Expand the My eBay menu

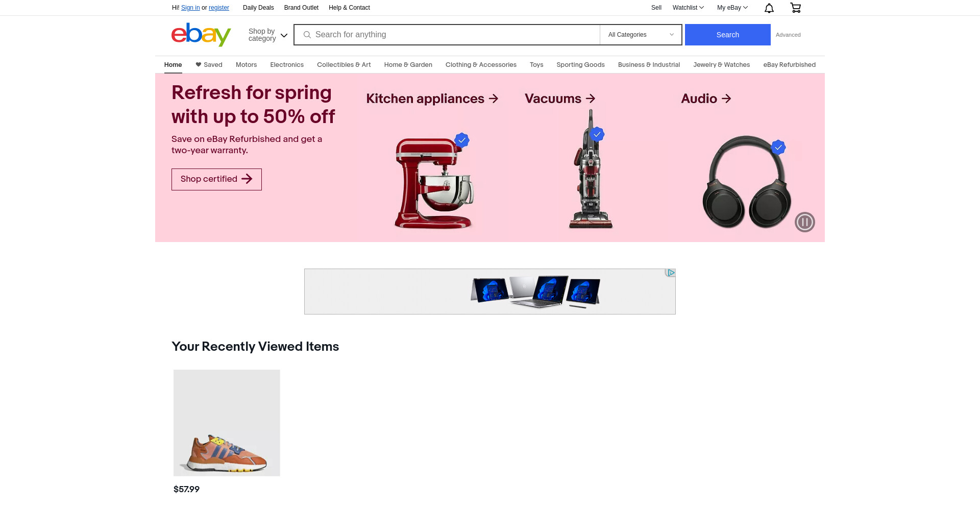click(732, 8)
